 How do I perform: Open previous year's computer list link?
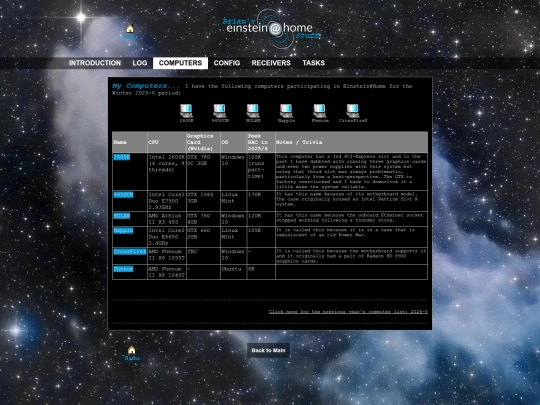(348, 312)
